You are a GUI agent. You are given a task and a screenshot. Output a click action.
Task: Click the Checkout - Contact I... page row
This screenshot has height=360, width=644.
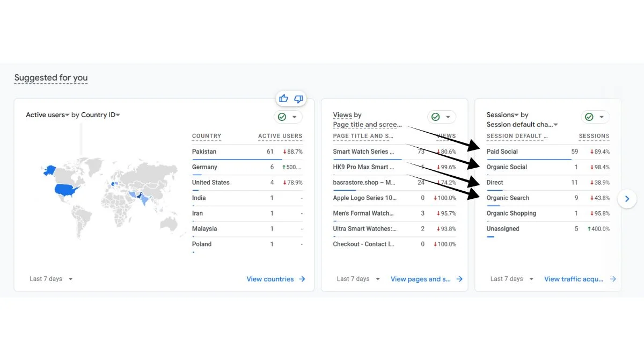(x=394, y=244)
